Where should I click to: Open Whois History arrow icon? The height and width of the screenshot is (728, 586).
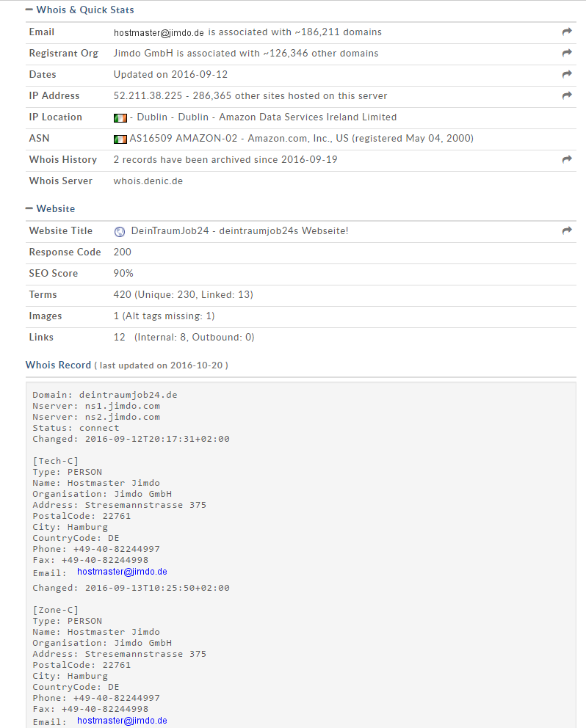pos(566,160)
